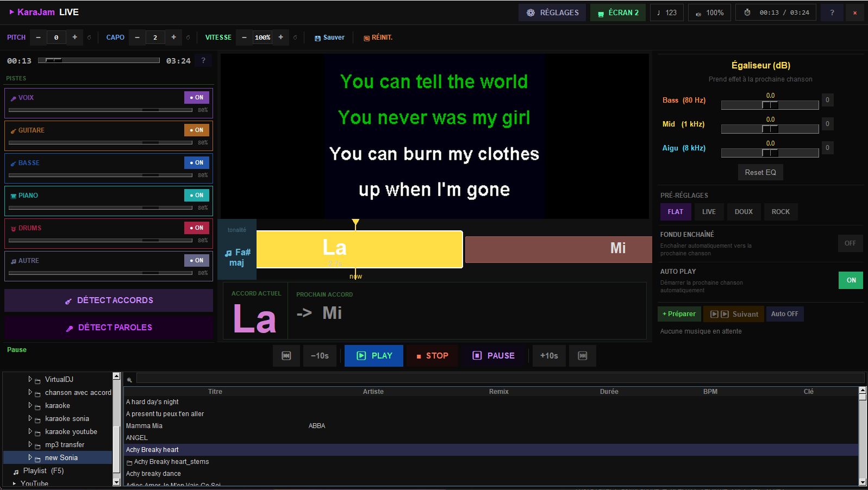Toggle the DRUMS track ON switch
The width and height of the screenshot is (868, 490).
pyautogui.click(x=197, y=228)
